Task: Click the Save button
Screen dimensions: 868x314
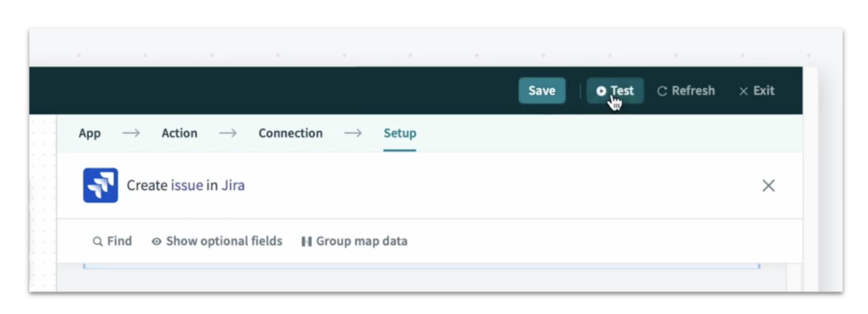Action: click(541, 91)
